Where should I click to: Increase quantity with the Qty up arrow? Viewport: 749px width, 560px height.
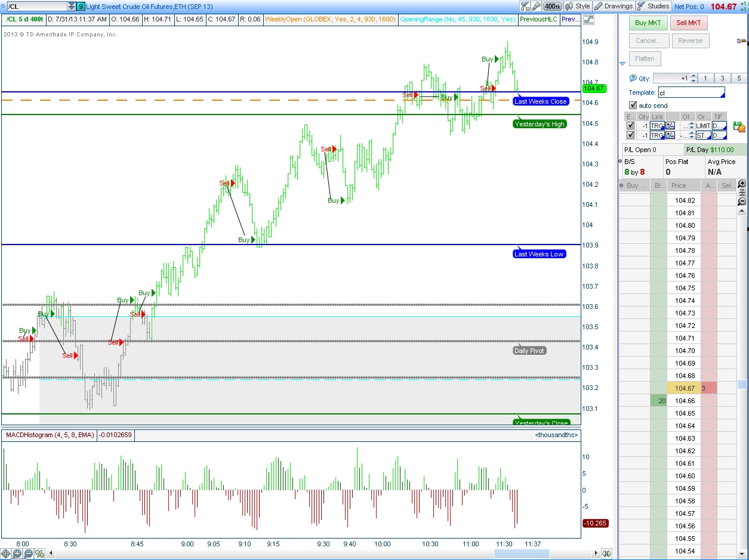click(693, 76)
